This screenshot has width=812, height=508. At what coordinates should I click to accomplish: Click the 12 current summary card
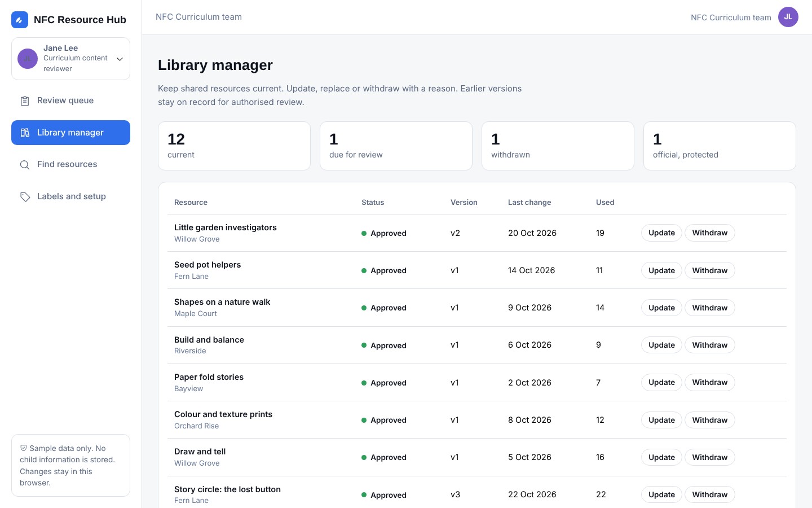234,146
